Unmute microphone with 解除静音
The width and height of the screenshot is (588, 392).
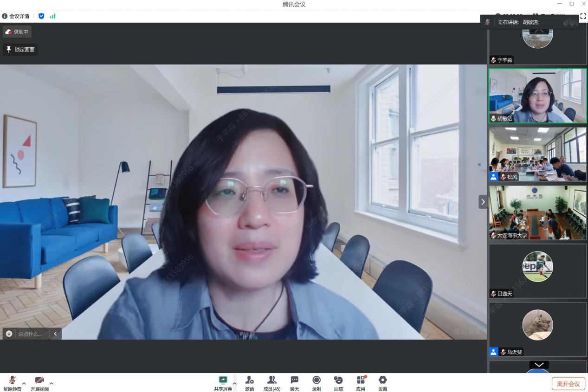pos(12,383)
